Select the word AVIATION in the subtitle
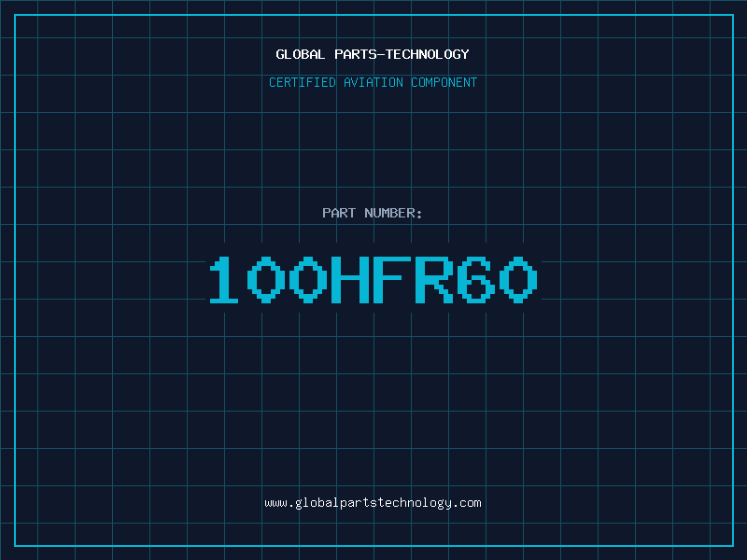Viewport: 747px width, 560px height. 373,83
